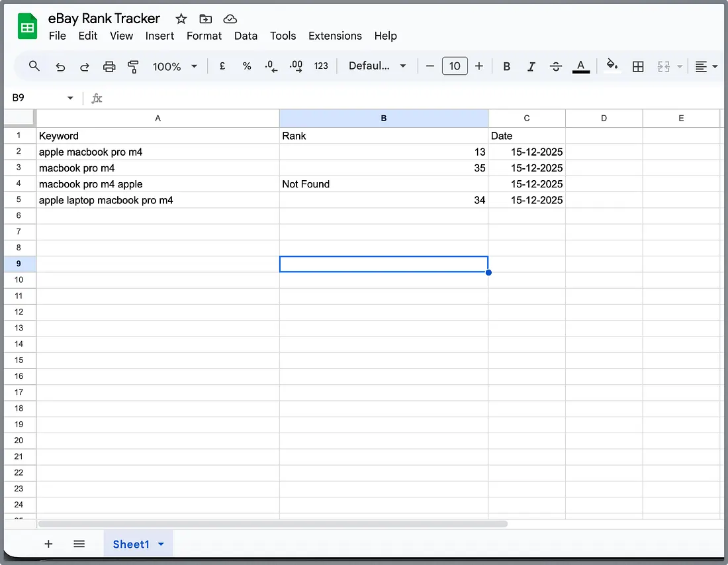Click the search magnifier icon in toolbar

pyautogui.click(x=34, y=66)
